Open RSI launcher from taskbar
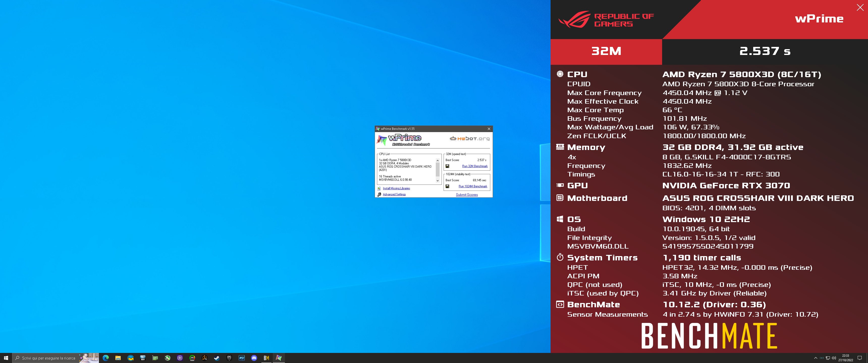Viewport: 868px width, 363px height. tap(241, 358)
